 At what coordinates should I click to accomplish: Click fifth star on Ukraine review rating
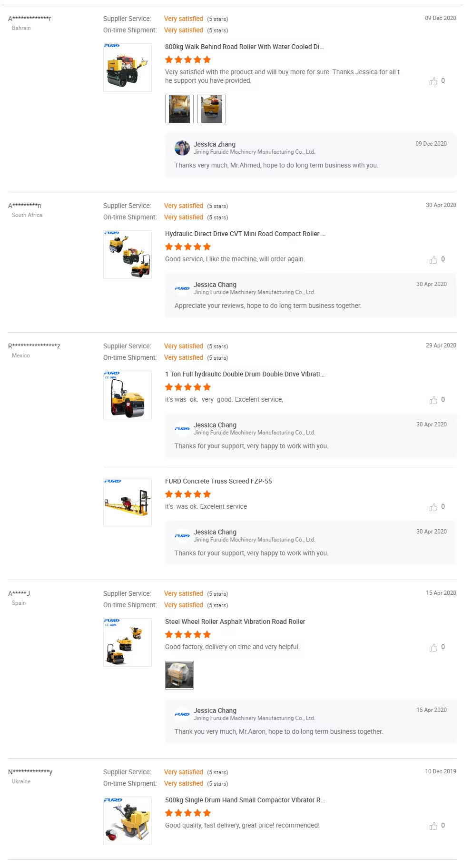click(x=207, y=812)
